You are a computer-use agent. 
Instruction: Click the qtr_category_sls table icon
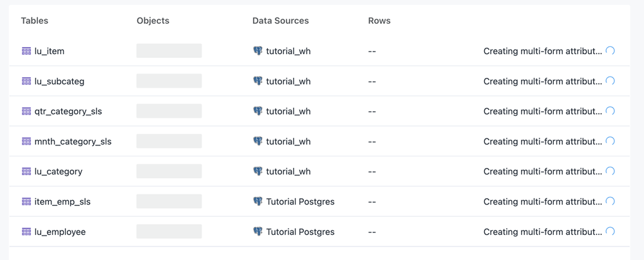(26, 111)
